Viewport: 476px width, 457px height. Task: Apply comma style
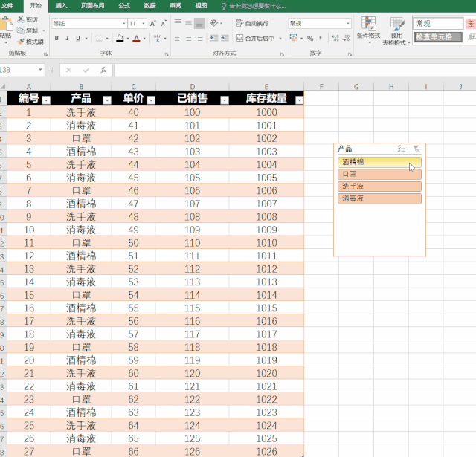tap(321, 38)
